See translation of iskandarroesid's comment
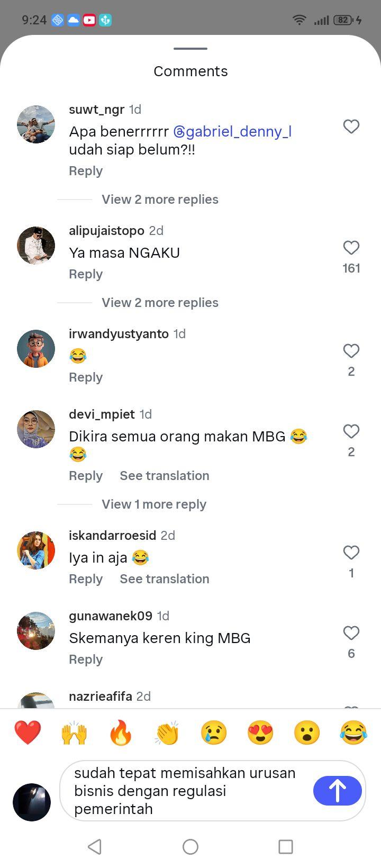The width and height of the screenshot is (381, 868). point(165,579)
